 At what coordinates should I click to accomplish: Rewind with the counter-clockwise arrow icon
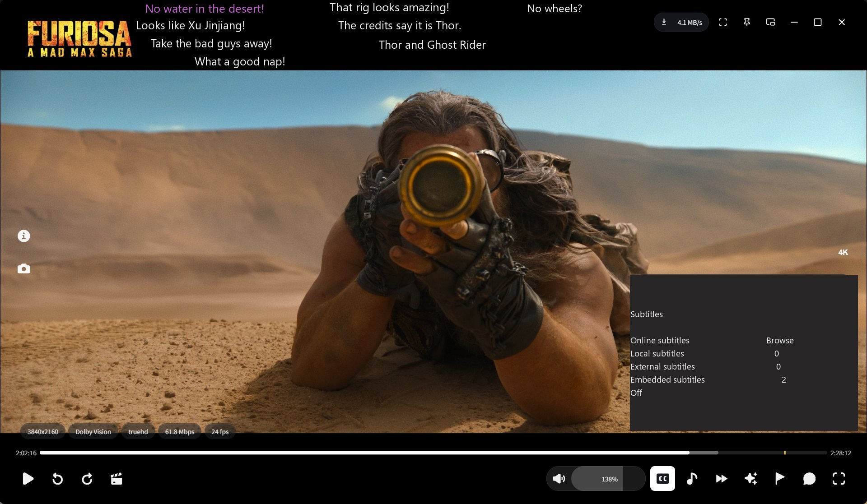(57, 479)
